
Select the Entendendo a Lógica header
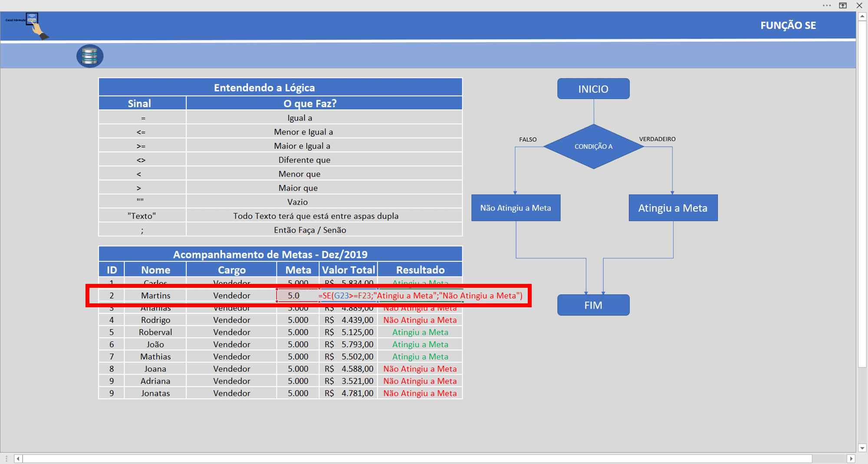pos(280,87)
